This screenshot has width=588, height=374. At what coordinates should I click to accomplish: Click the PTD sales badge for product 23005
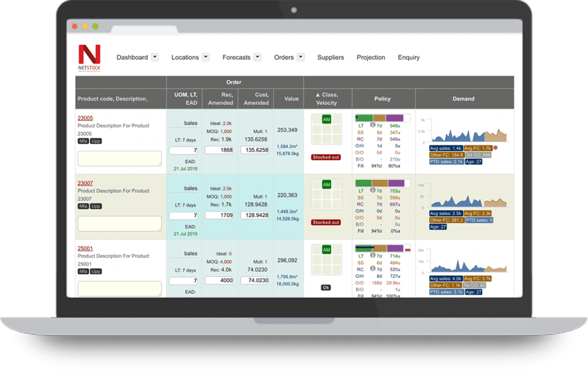coord(446,162)
